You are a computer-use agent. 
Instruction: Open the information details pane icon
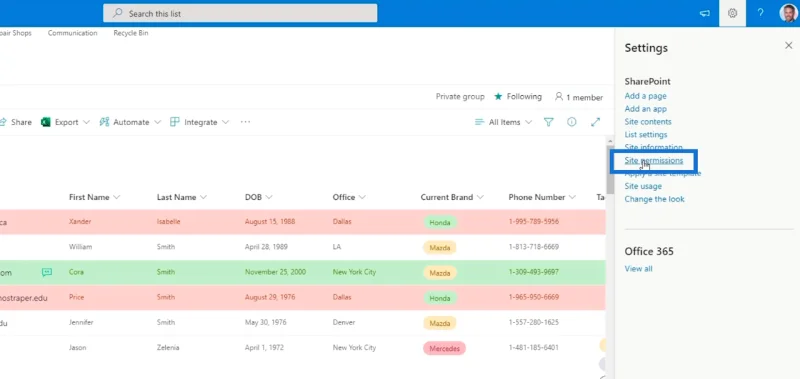point(572,122)
